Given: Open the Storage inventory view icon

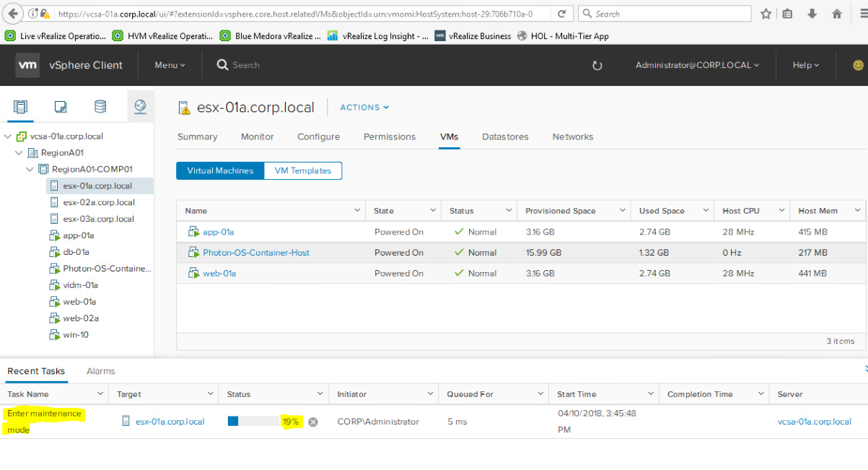Looking at the screenshot, I should click(x=100, y=107).
